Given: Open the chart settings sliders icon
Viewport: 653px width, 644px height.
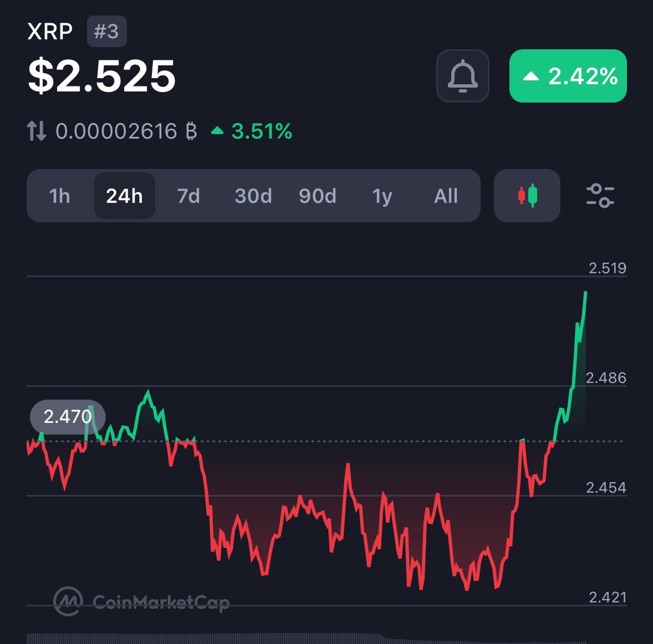Looking at the screenshot, I should 600,196.
